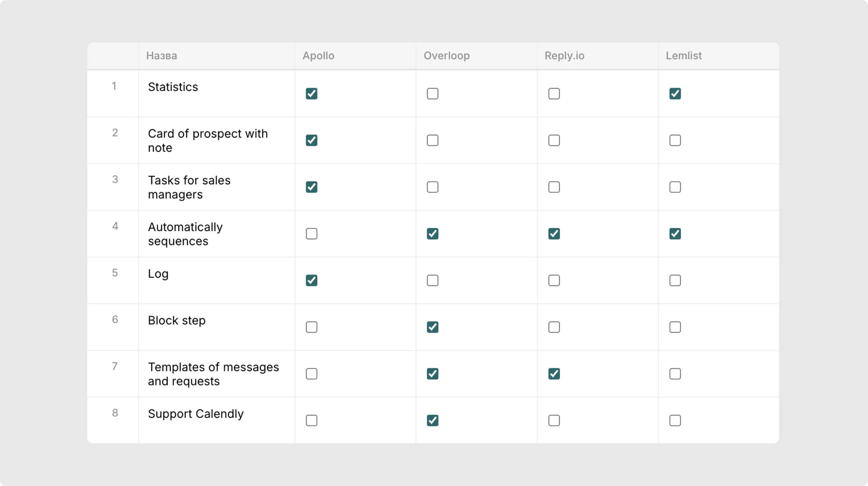868x486 pixels.
Task: Click row number 3
Action: pyautogui.click(x=115, y=180)
